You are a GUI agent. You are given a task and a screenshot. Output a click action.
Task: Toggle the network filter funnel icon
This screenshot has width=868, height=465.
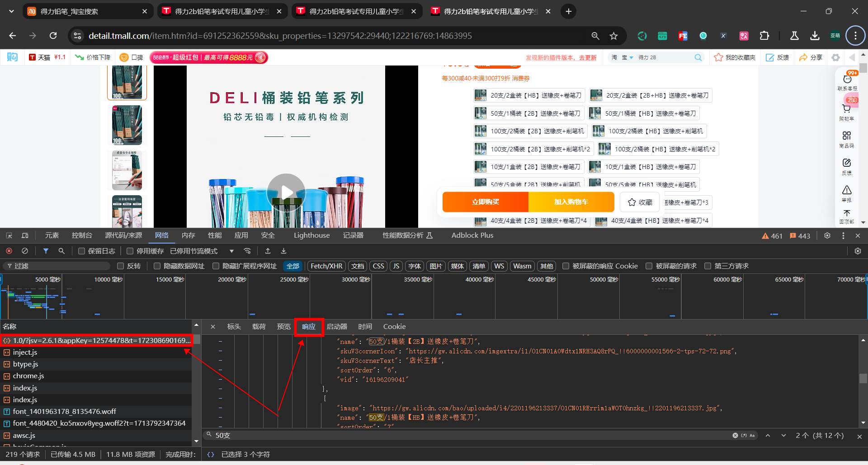click(46, 251)
